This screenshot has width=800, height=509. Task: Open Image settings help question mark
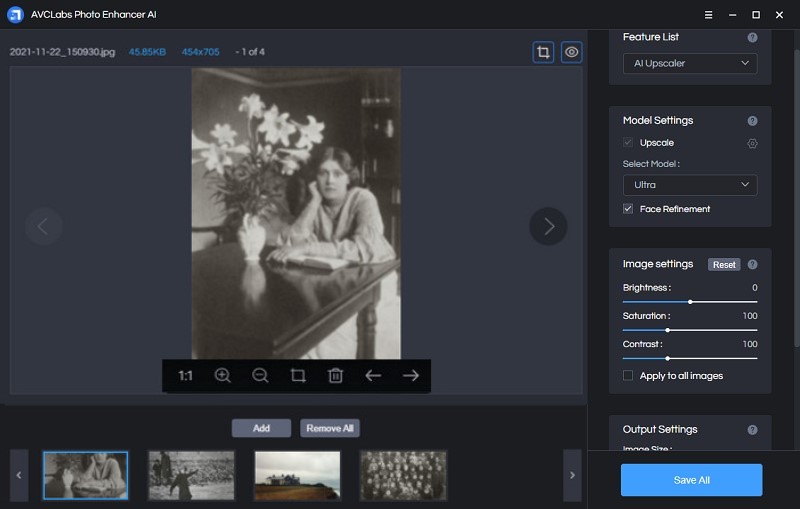pyautogui.click(x=752, y=264)
